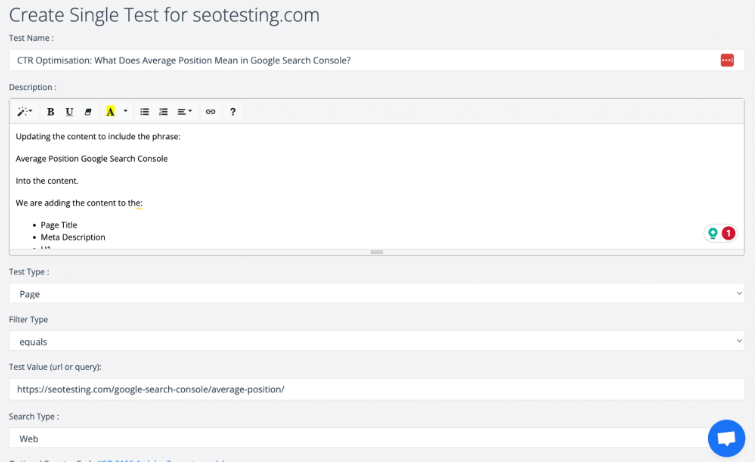Insert an unordered bullet list
Image resolution: width=755 pixels, height=462 pixels.
point(145,112)
